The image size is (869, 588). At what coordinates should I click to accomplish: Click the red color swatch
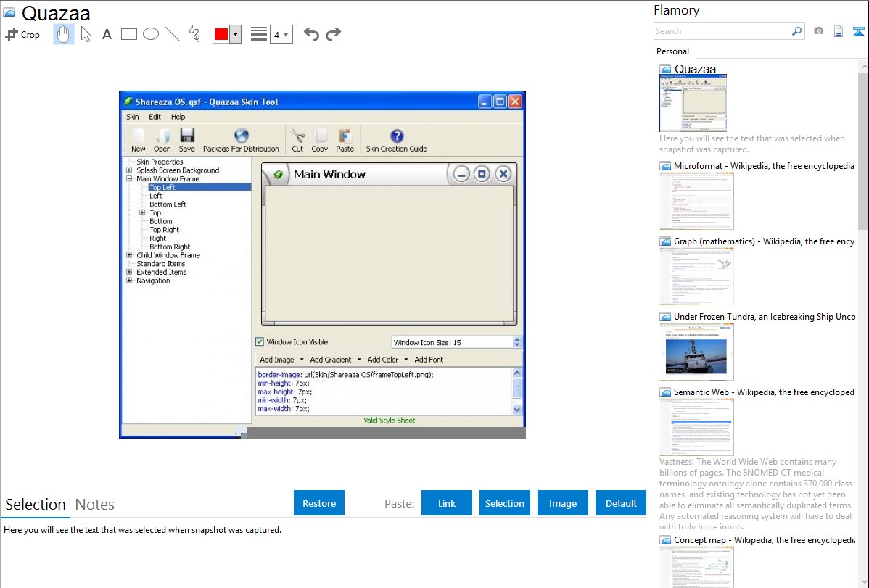pyautogui.click(x=221, y=34)
